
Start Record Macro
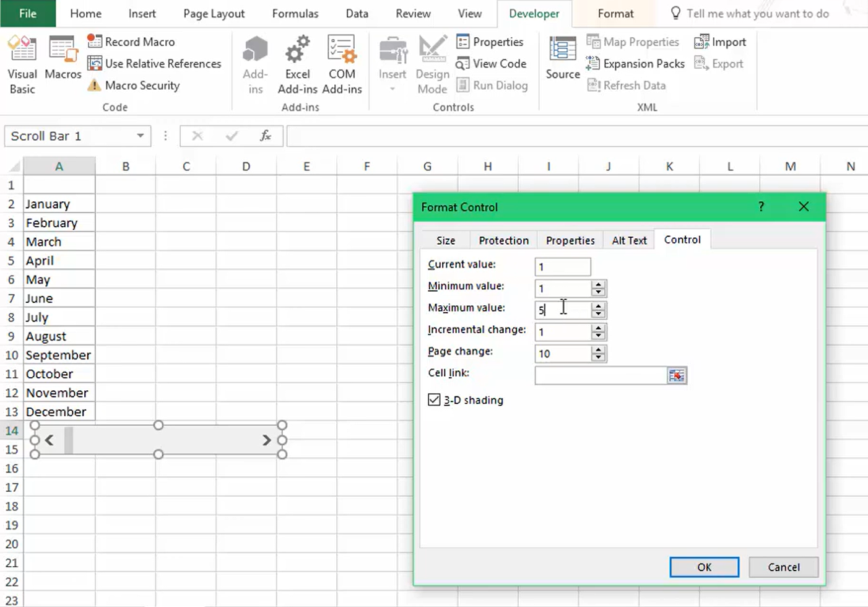click(x=131, y=41)
